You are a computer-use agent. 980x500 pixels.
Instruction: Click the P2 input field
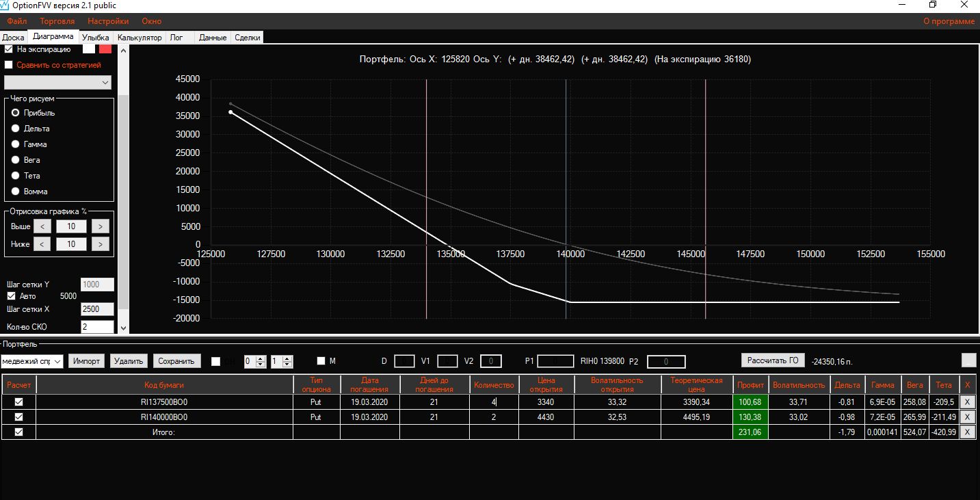click(666, 361)
